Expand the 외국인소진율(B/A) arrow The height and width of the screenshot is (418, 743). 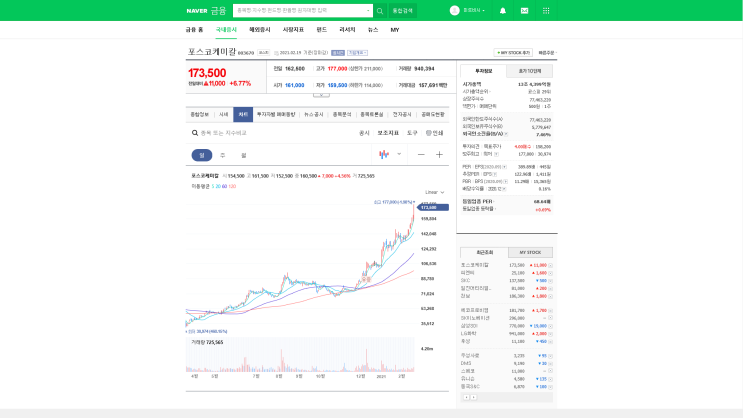[506, 134]
